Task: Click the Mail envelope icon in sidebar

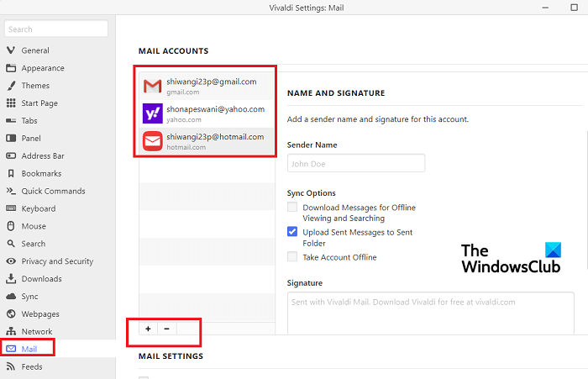Action: [11, 349]
